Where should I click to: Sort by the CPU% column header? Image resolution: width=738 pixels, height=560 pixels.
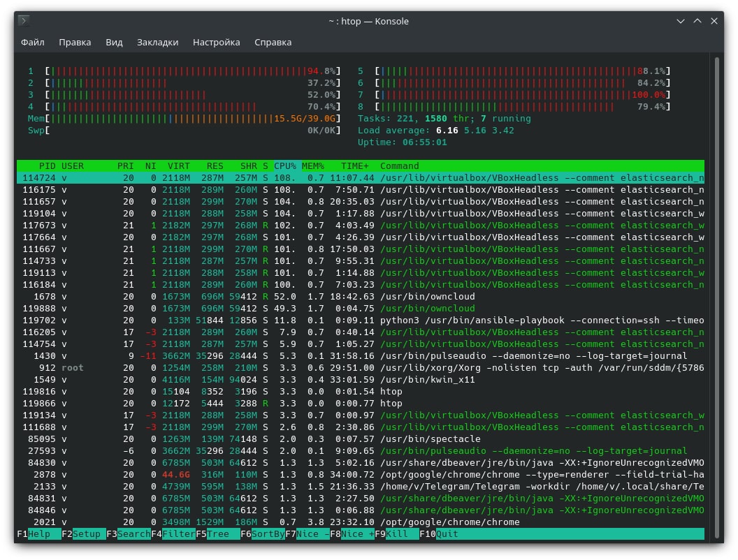coord(285,166)
